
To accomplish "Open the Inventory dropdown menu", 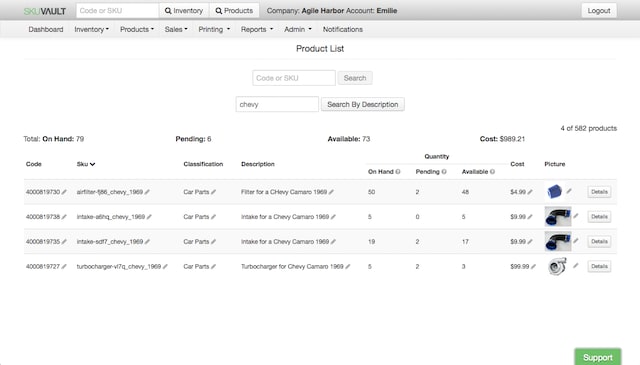I will 91,29.
